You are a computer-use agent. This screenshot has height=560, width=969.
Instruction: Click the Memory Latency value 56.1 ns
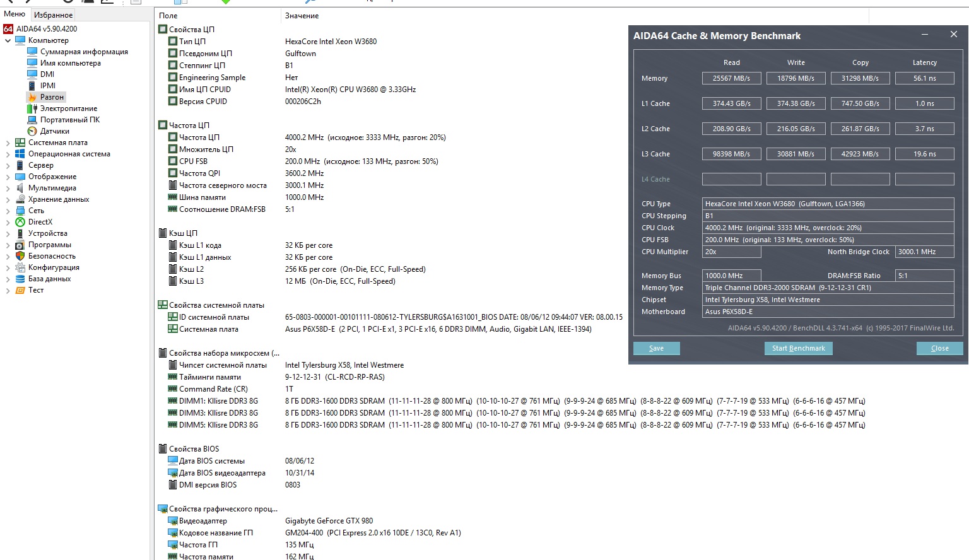(925, 78)
